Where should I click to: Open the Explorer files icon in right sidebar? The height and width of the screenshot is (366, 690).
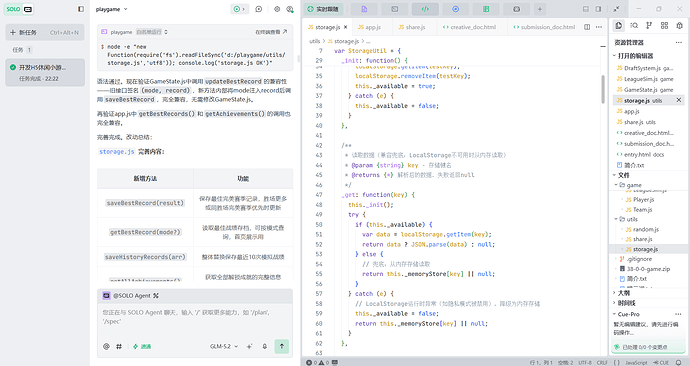click(x=619, y=26)
